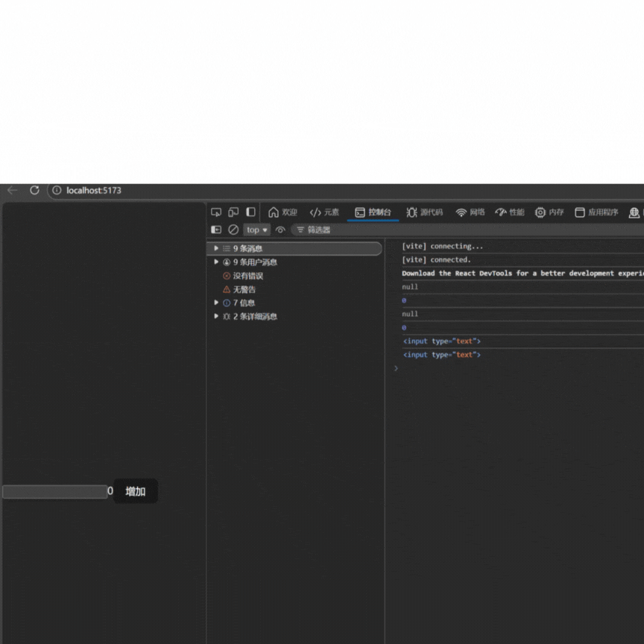Activate the inspect element picker
644x644 pixels.
(216, 212)
